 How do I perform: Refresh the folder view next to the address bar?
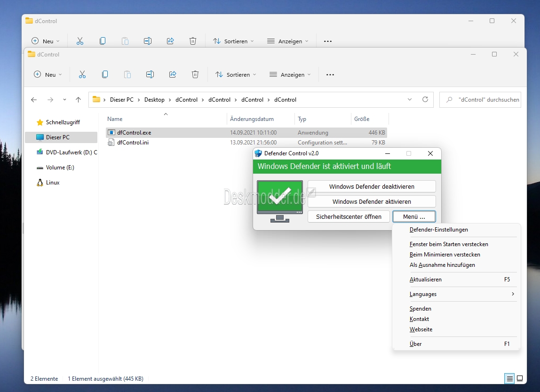[x=425, y=100]
